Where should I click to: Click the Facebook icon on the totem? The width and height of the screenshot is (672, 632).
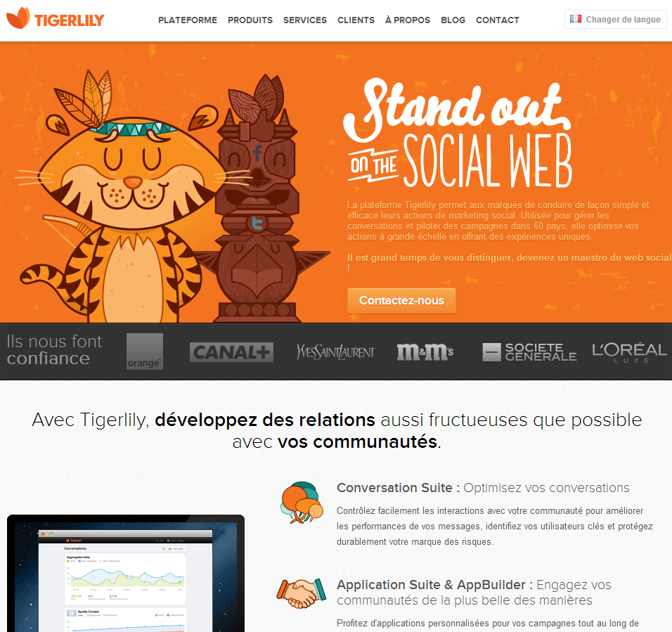pyautogui.click(x=257, y=153)
